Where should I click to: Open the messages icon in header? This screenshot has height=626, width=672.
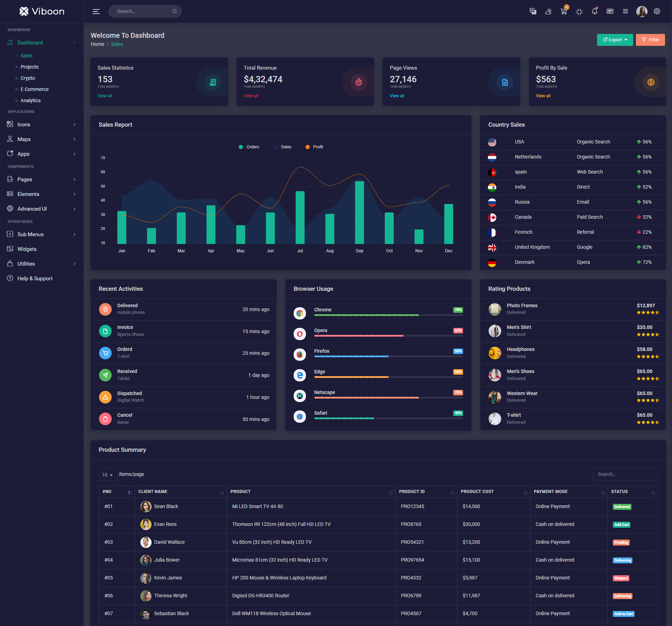click(610, 11)
